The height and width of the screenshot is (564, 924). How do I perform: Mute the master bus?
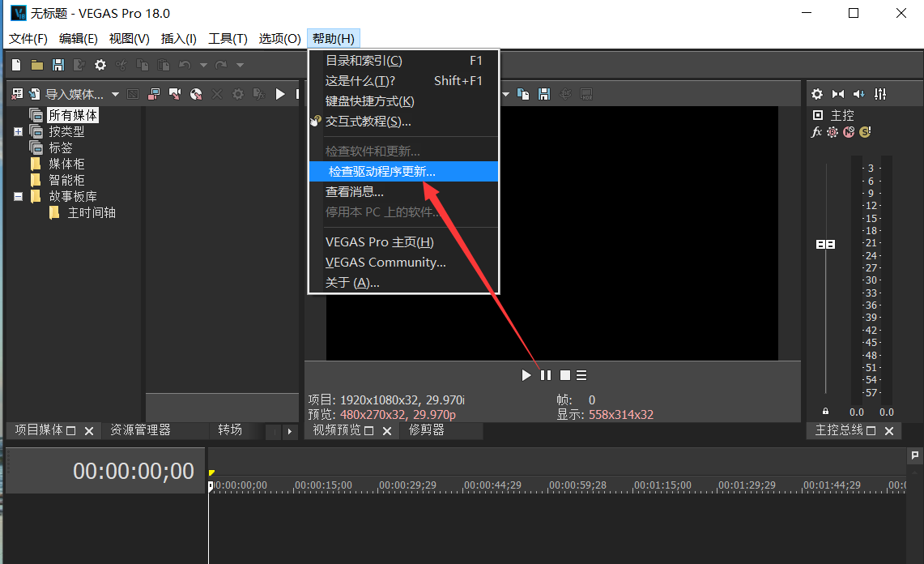tap(849, 132)
